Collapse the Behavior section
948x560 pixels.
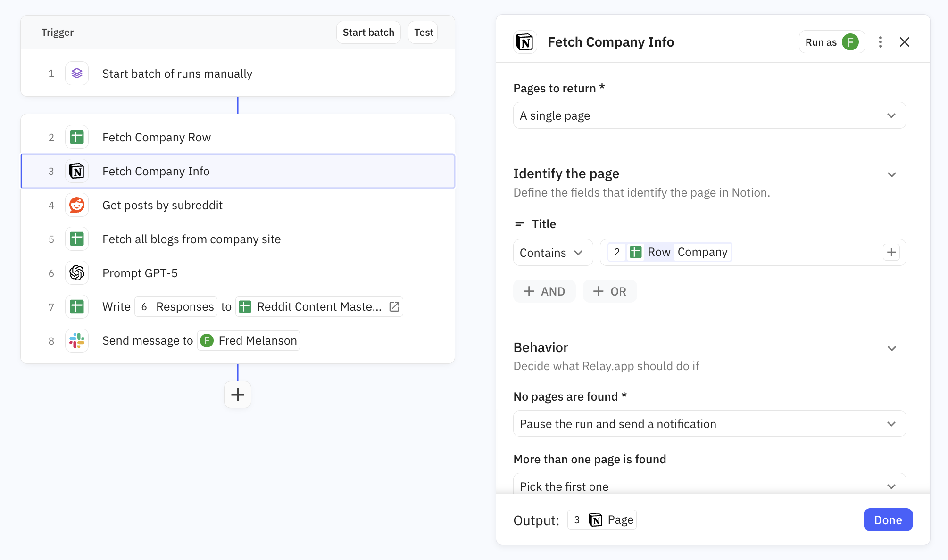coord(891,348)
